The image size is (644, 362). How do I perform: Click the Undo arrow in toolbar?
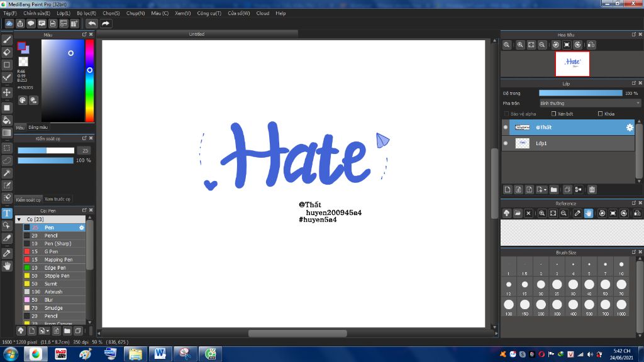pos(92,23)
